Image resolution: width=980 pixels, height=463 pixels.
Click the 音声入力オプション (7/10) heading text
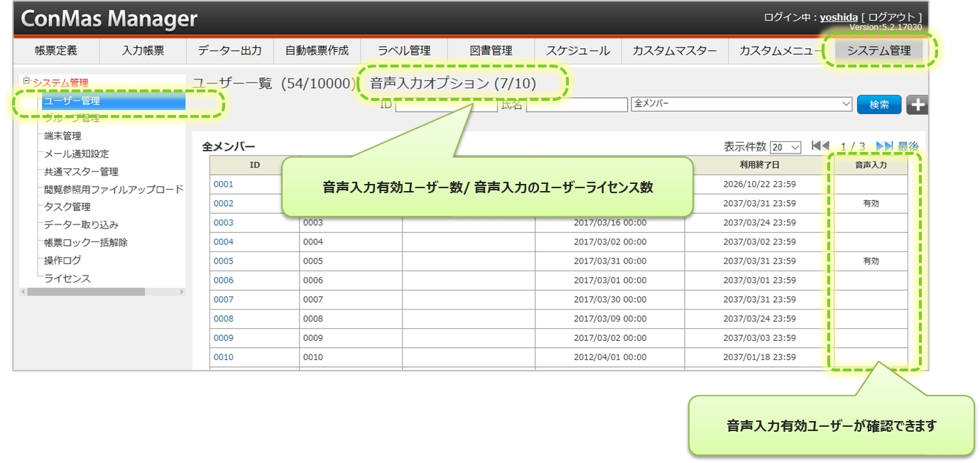(x=453, y=83)
